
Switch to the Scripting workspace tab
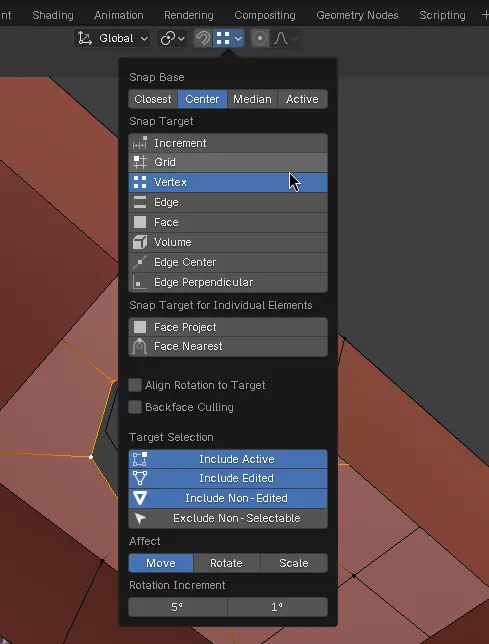point(442,15)
